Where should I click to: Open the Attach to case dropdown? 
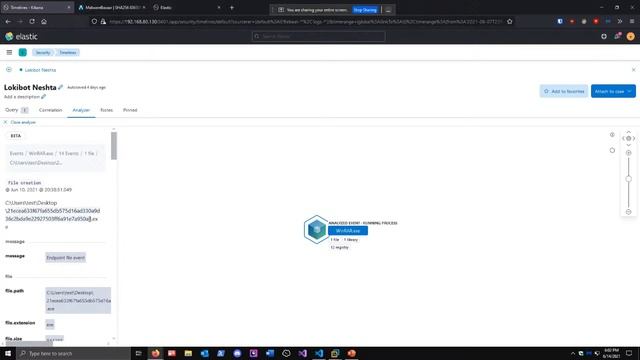(613, 91)
